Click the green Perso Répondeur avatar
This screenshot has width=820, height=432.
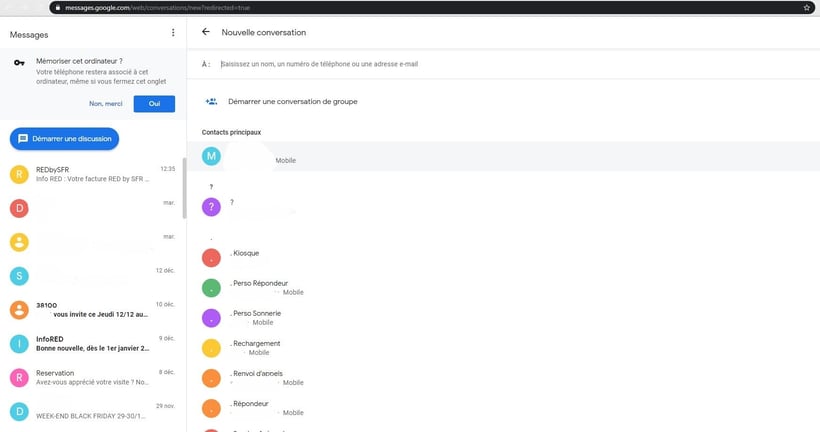[211, 288]
